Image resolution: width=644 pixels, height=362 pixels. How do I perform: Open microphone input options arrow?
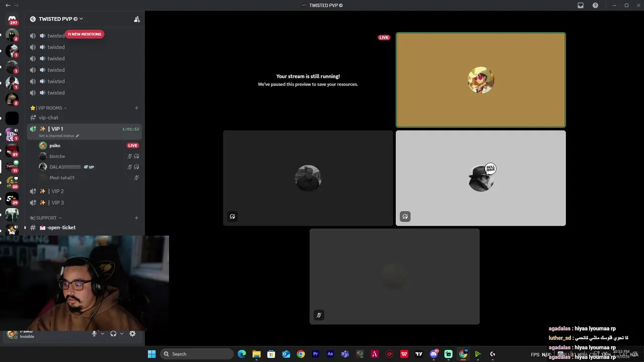tap(103, 333)
